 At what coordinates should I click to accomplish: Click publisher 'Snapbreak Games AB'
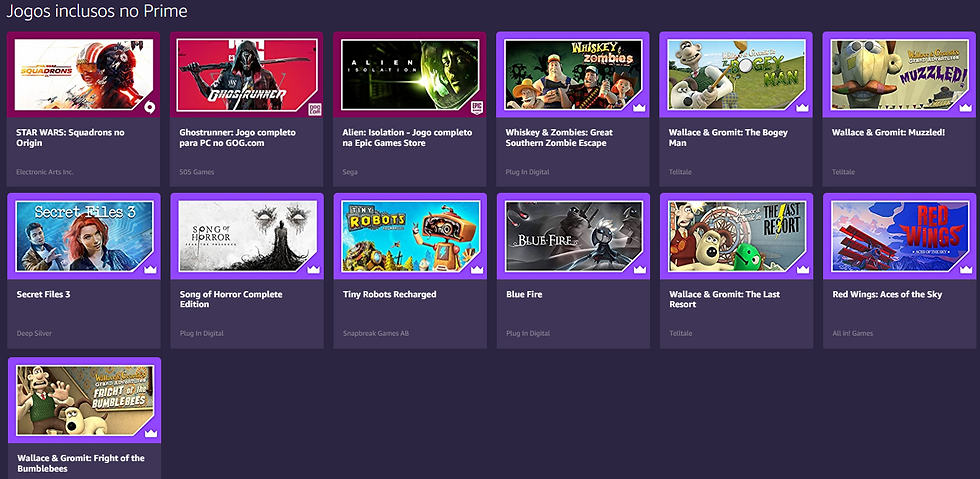(x=375, y=333)
